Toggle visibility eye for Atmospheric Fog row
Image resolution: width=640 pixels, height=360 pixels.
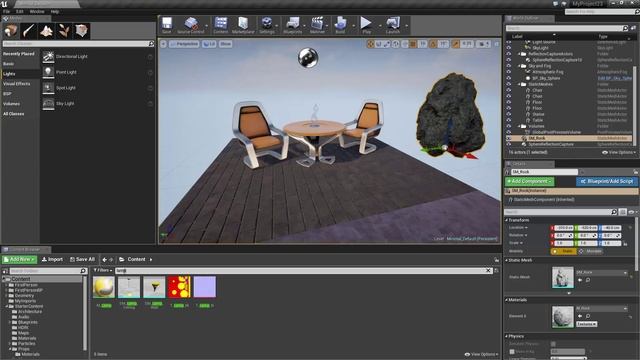click(509, 72)
